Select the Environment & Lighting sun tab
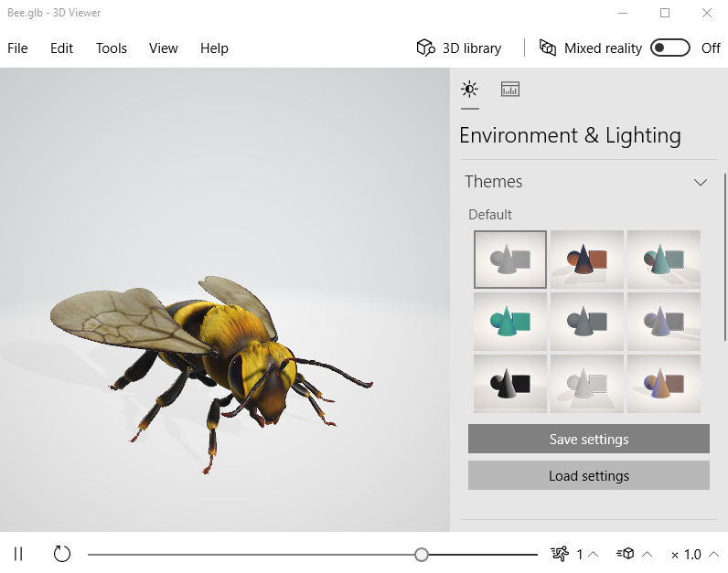Image resolution: width=728 pixels, height=573 pixels. click(469, 90)
